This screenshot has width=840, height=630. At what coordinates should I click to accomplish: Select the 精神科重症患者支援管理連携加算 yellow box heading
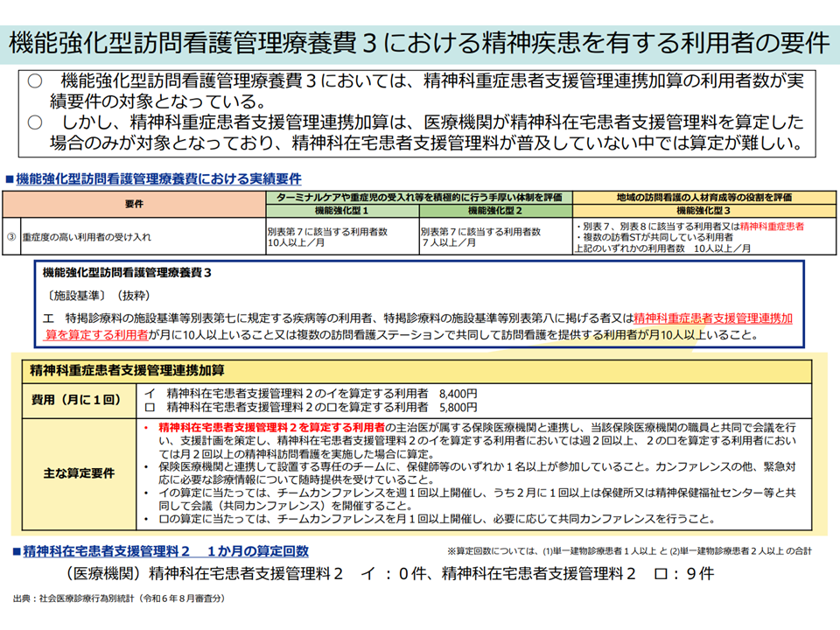127,369
